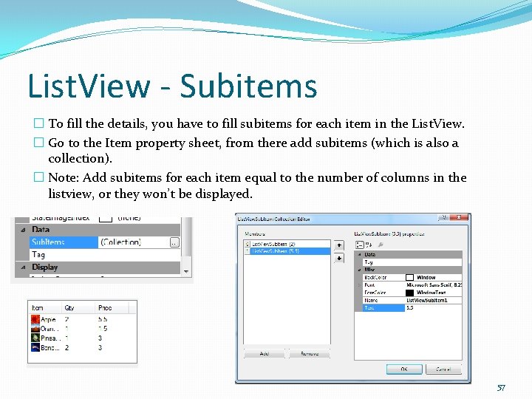The width and height of the screenshot is (532, 399).
Task: Select Tag row in left property grid
Action: tap(104, 255)
